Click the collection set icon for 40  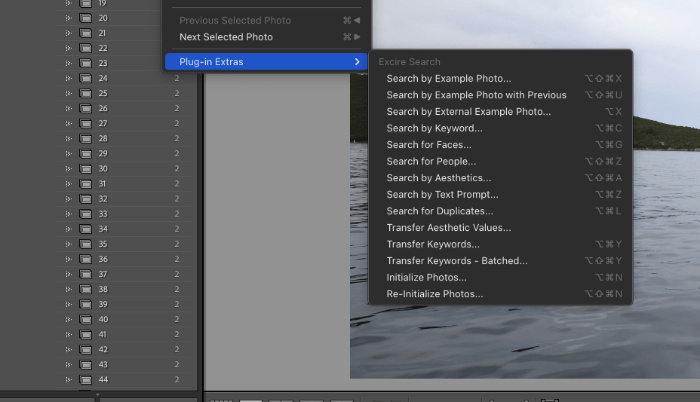pos(85,319)
